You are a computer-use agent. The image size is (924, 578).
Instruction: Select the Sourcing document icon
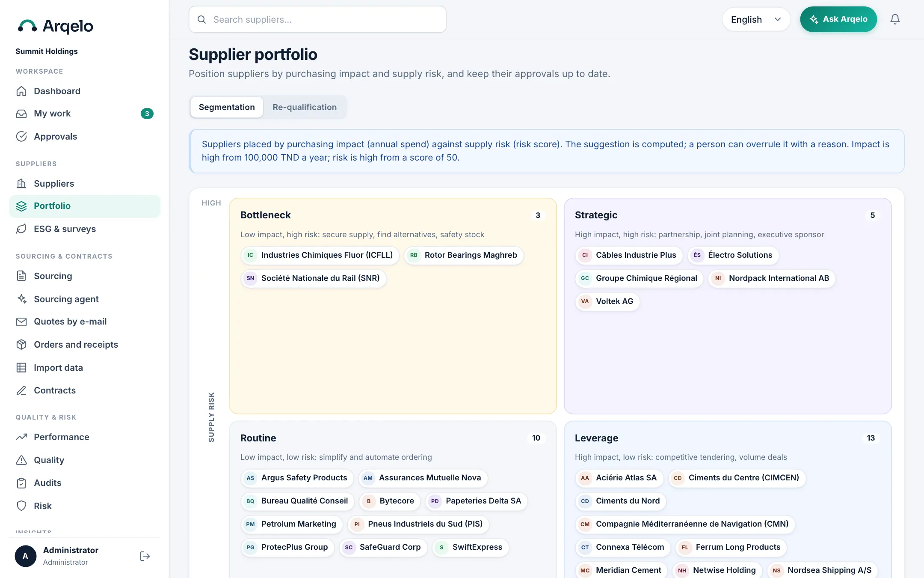point(21,276)
